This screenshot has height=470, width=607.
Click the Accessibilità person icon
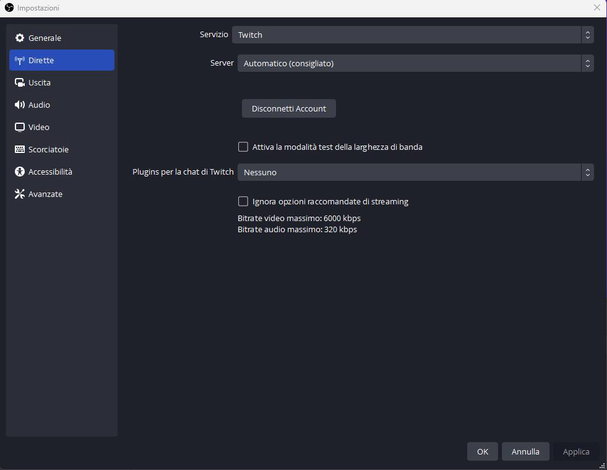tap(19, 172)
